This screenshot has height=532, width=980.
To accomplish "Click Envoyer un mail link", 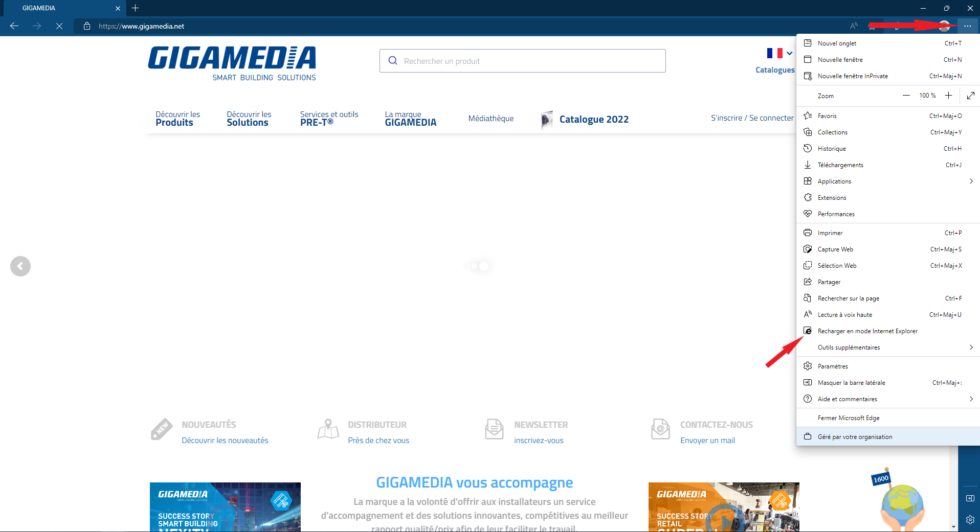I will (707, 441).
